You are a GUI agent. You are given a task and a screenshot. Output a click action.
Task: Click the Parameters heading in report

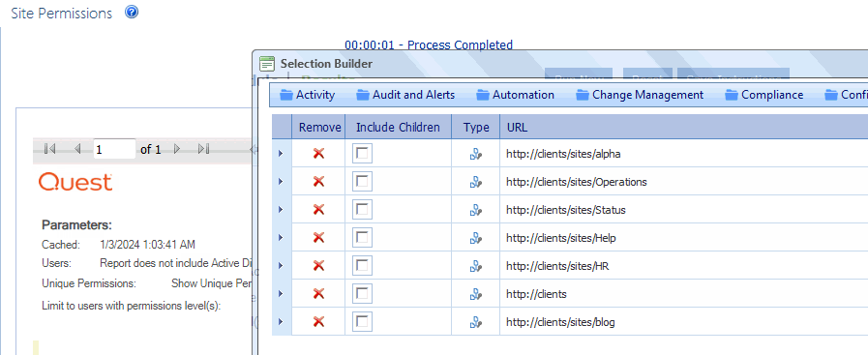77,225
